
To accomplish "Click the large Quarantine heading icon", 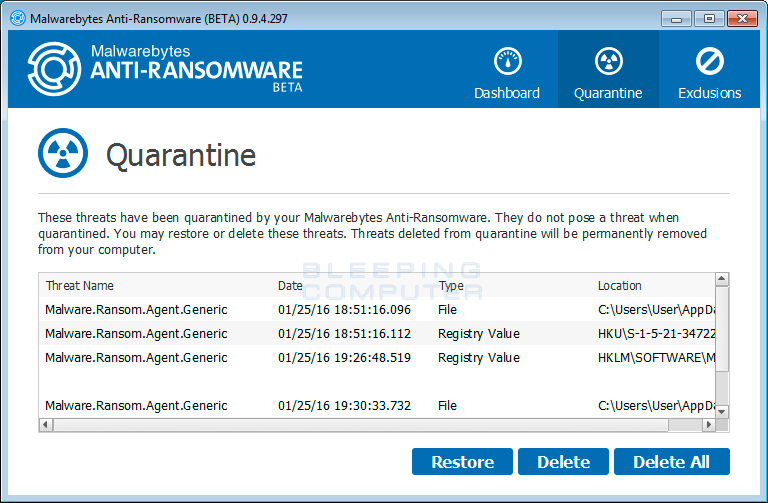I will click(63, 154).
